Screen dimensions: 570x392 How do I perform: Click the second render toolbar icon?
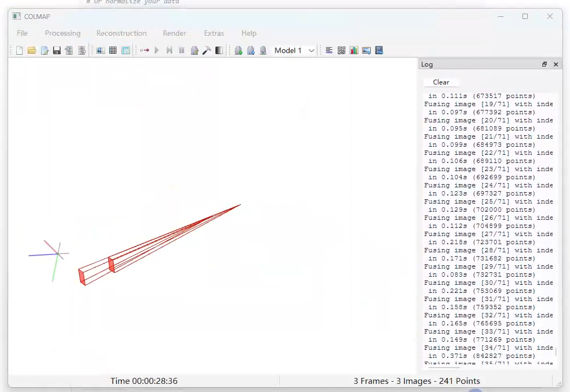[251, 50]
